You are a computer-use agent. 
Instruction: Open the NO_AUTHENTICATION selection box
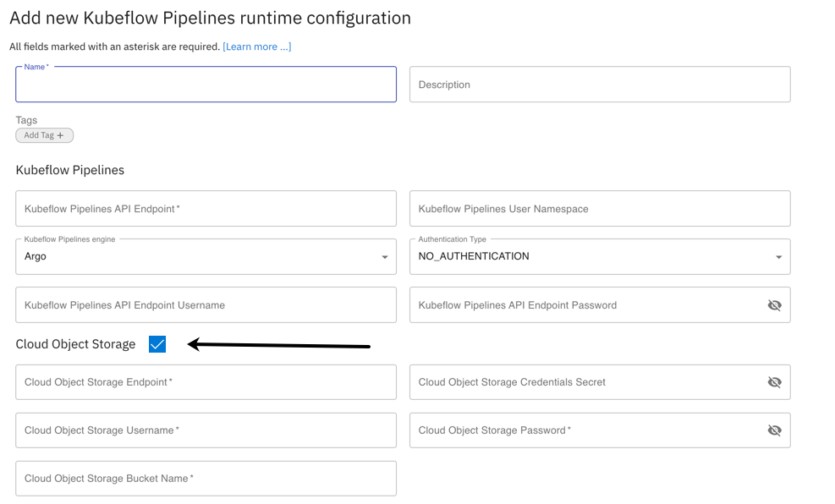click(x=592, y=257)
